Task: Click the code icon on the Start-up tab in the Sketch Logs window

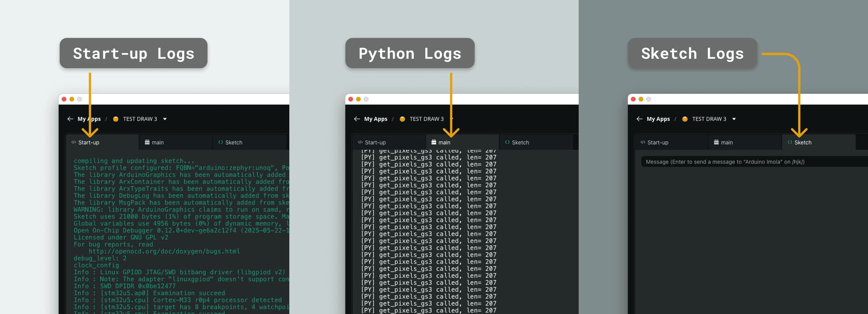Action: tap(642, 142)
